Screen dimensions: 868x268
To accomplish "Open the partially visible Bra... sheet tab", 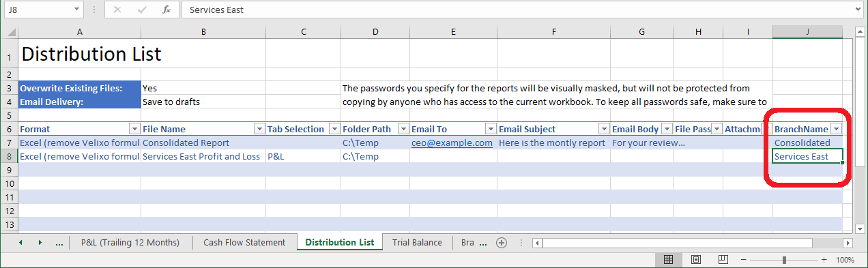I will tap(467, 242).
